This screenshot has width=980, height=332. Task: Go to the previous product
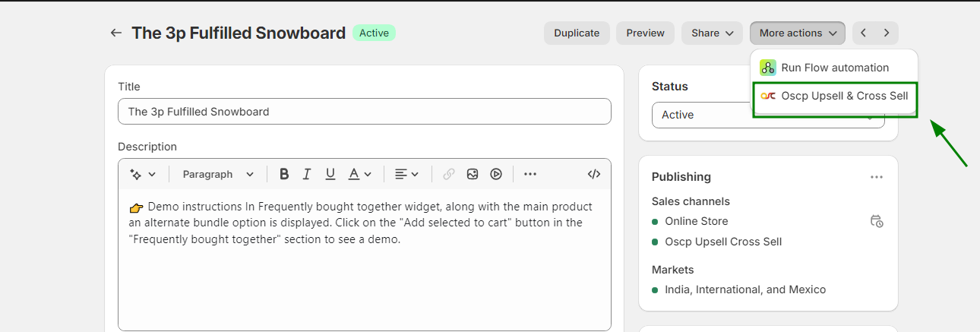click(x=864, y=33)
